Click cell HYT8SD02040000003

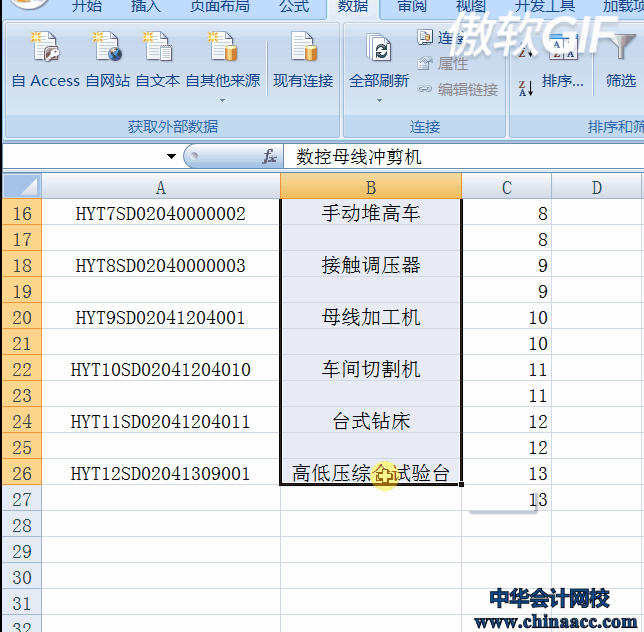pyautogui.click(x=161, y=265)
